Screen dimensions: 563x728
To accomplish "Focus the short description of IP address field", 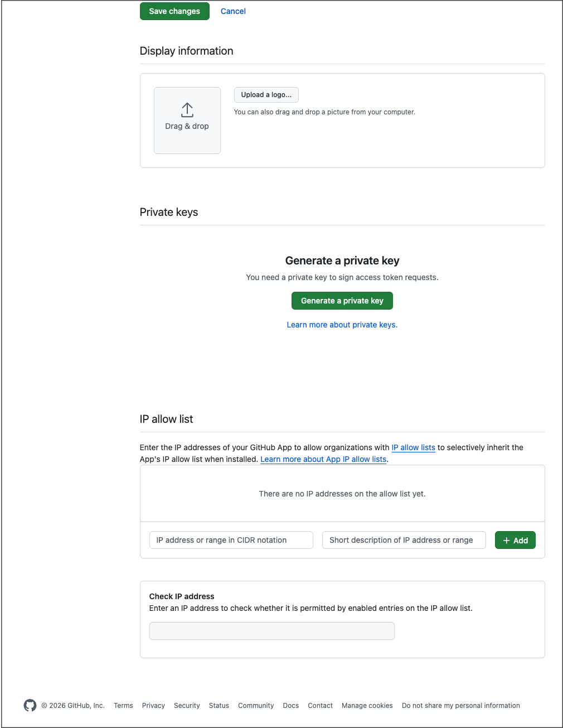I will coord(404,540).
